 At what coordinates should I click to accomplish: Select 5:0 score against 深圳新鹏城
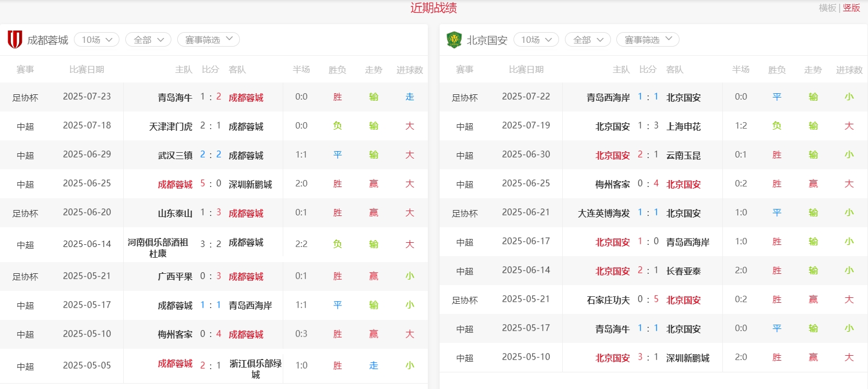[x=210, y=184]
